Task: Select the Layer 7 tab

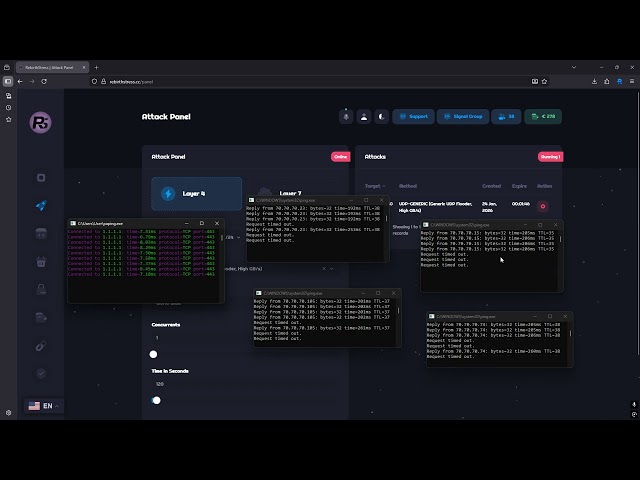Action: (x=290, y=193)
